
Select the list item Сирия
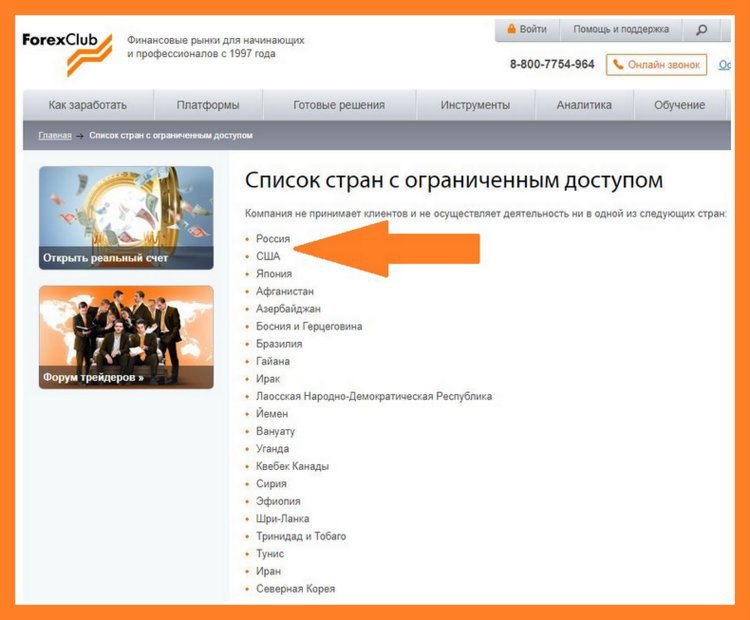tap(271, 484)
